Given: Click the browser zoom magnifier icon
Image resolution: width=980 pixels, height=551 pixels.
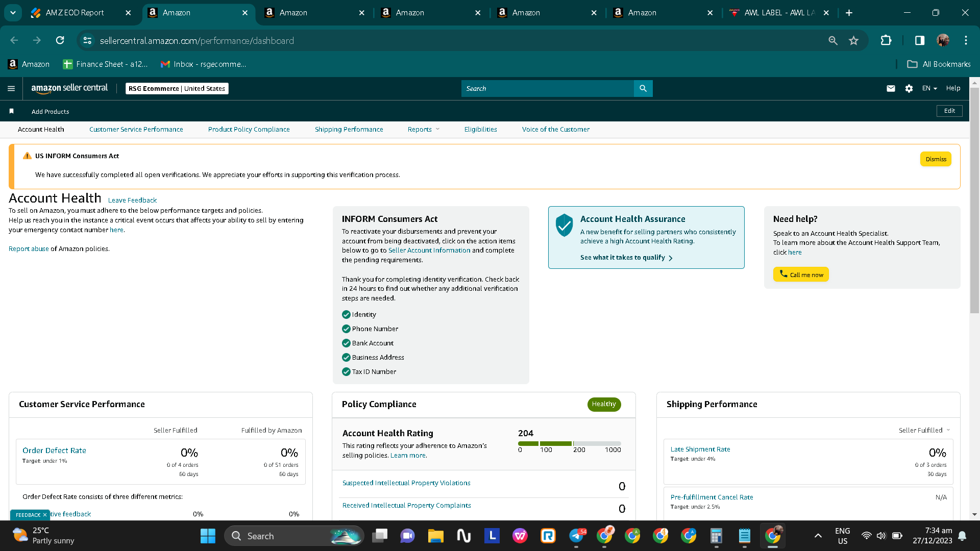Looking at the screenshot, I should tap(833, 40).
